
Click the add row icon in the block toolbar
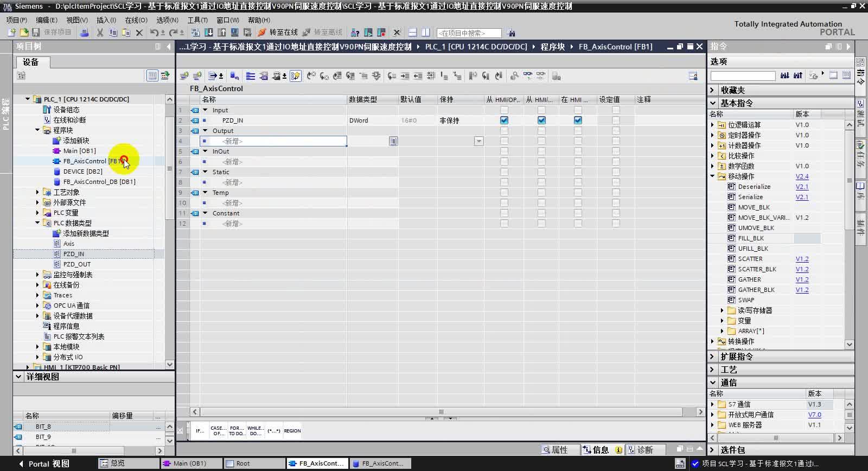[x=197, y=76]
